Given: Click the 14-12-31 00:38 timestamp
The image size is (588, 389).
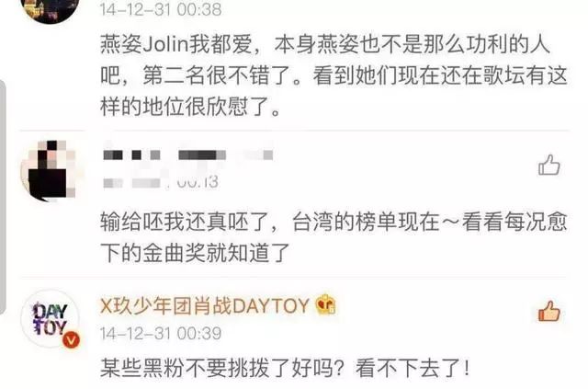Looking at the screenshot, I should coord(161,9).
